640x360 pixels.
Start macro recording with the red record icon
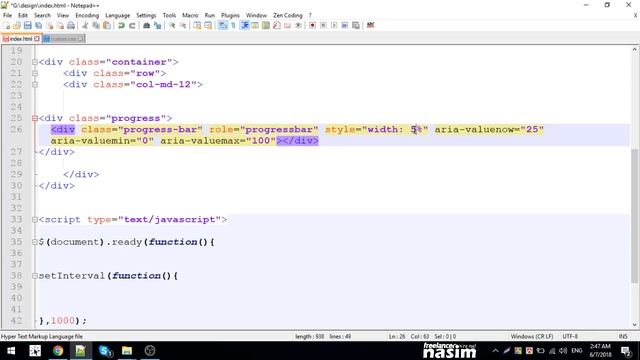pos(312,25)
